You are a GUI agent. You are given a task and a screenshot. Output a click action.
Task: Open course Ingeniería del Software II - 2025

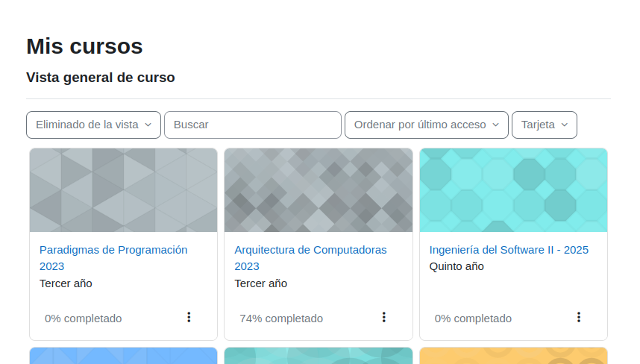[509, 250]
